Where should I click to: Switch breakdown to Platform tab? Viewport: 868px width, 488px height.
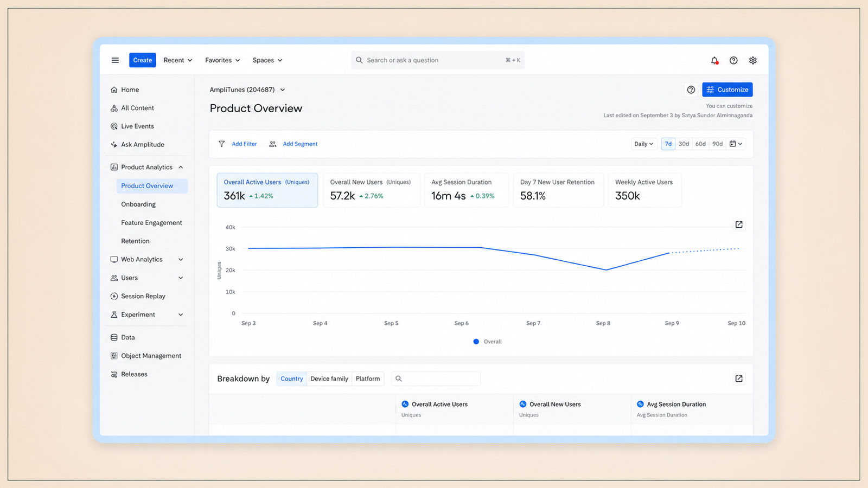(x=368, y=378)
